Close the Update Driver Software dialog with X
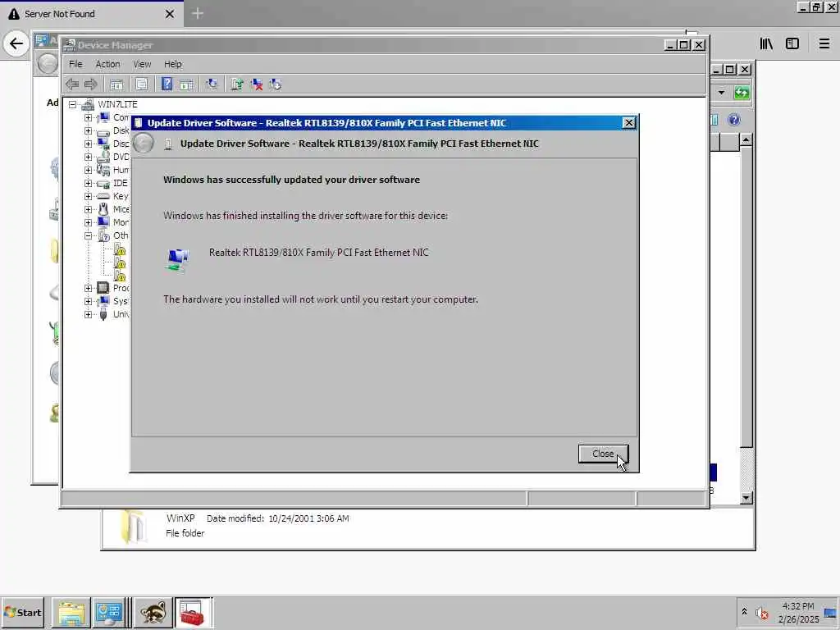The image size is (840, 630). coord(629,123)
